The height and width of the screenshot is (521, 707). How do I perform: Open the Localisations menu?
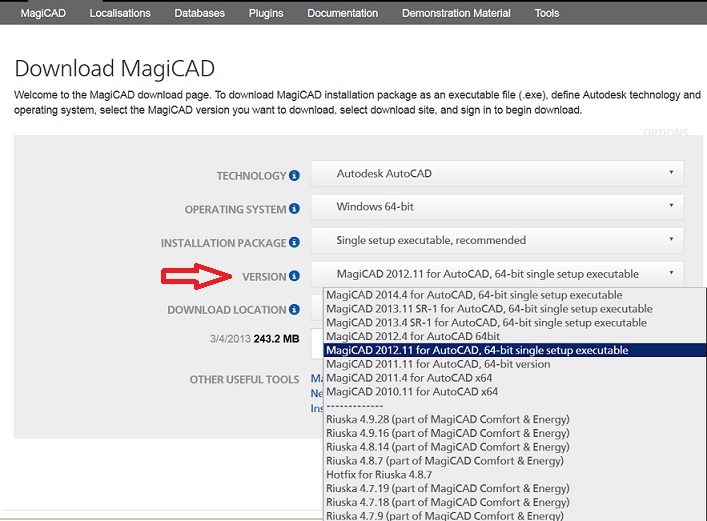pyautogui.click(x=120, y=13)
